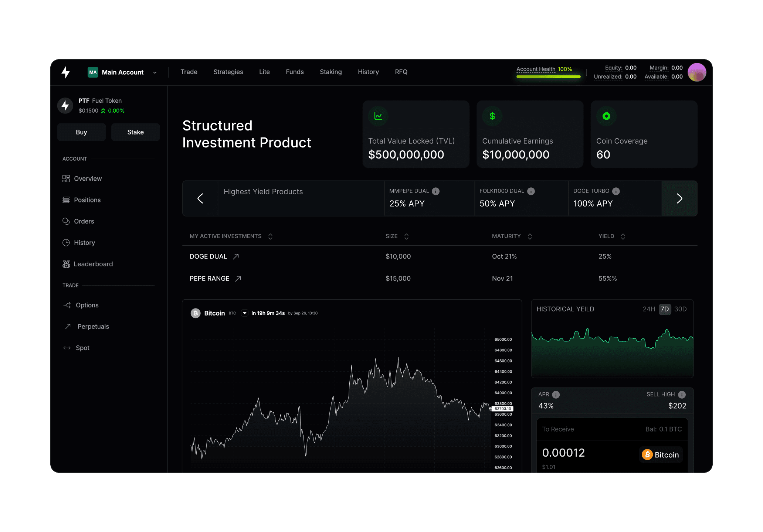This screenshot has width=763, height=532.
Task: Expand the Main Account dropdown
Action: tap(155, 72)
